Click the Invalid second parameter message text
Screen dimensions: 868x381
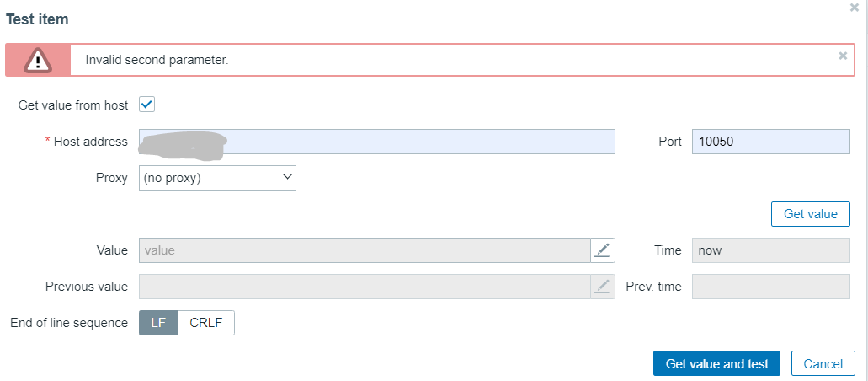click(x=157, y=60)
